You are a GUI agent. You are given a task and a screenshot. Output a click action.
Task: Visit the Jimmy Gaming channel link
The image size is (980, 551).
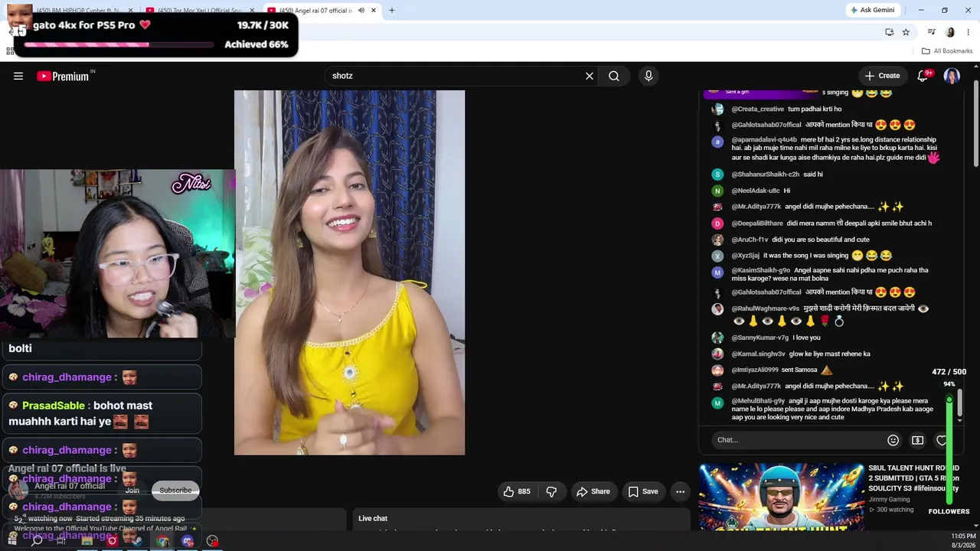[x=889, y=499]
